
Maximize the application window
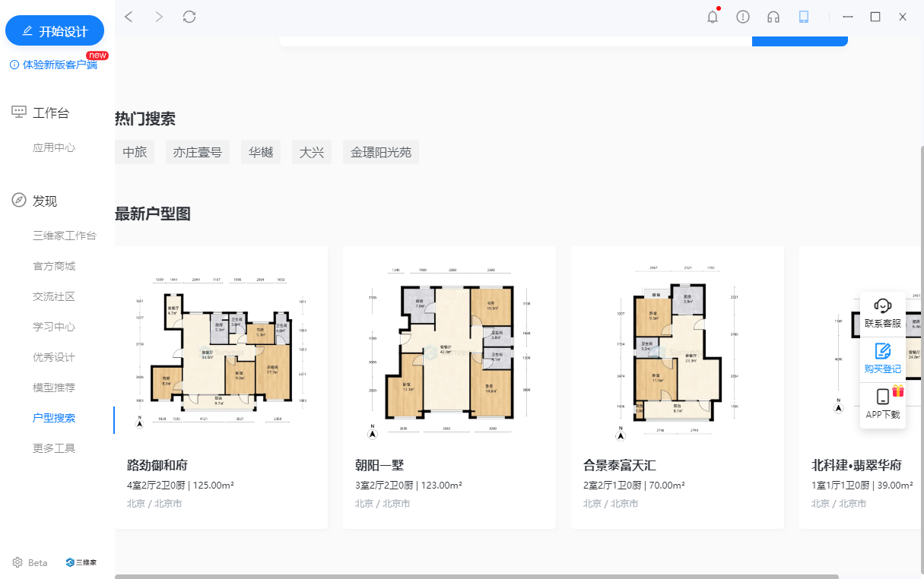tap(875, 17)
